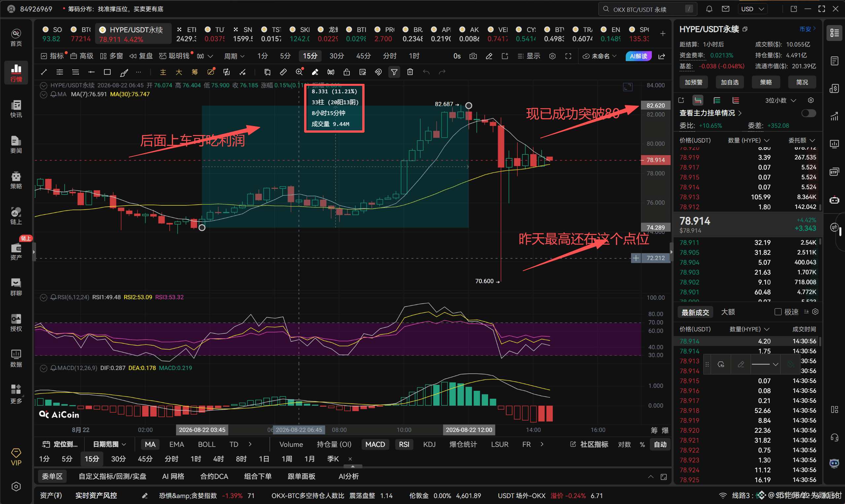
Task: Open the 日期范围 date range dropdown
Action: [110, 444]
